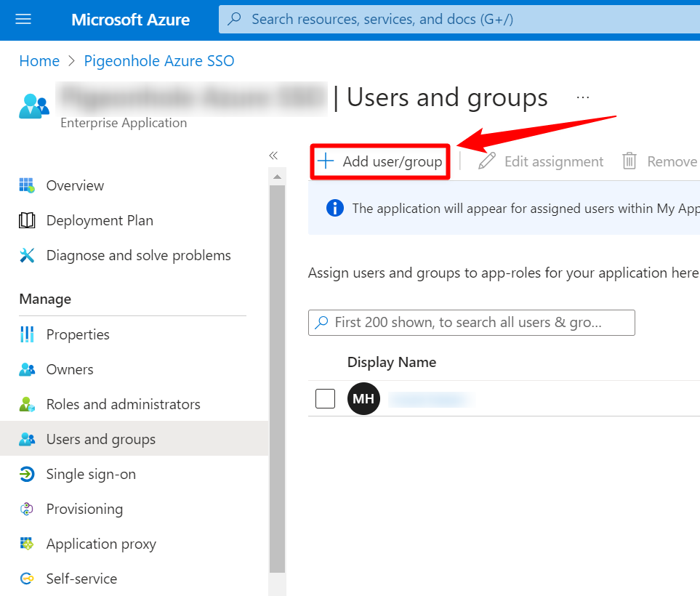Focus the search resources, services, and docs box

459,19
